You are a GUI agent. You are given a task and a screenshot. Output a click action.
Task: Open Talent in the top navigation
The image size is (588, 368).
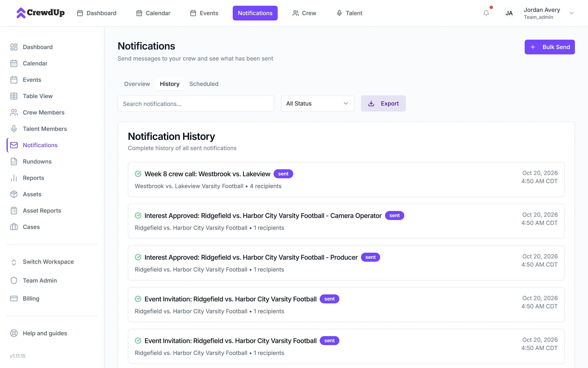point(349,13)
